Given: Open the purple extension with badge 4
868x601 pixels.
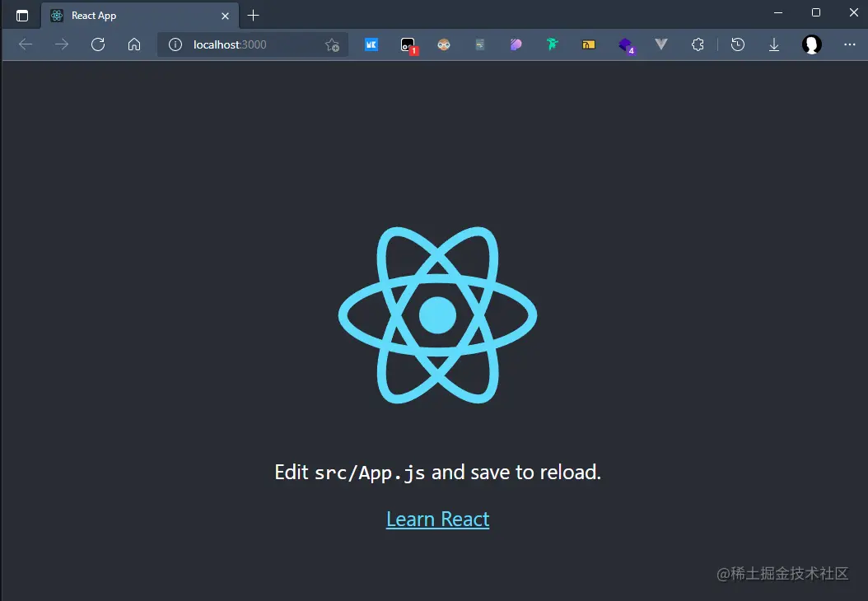Looking at the screenshot, I should tap(626, 45).
